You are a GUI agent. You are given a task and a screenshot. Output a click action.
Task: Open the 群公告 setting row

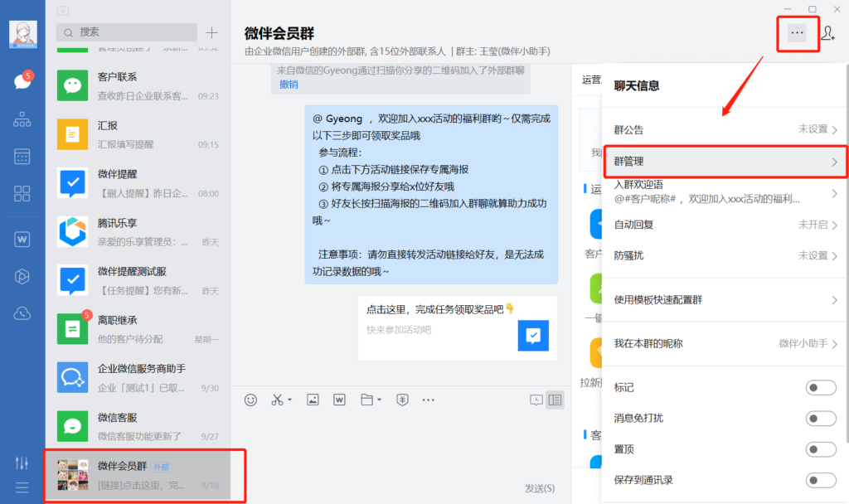coord(725,130)
